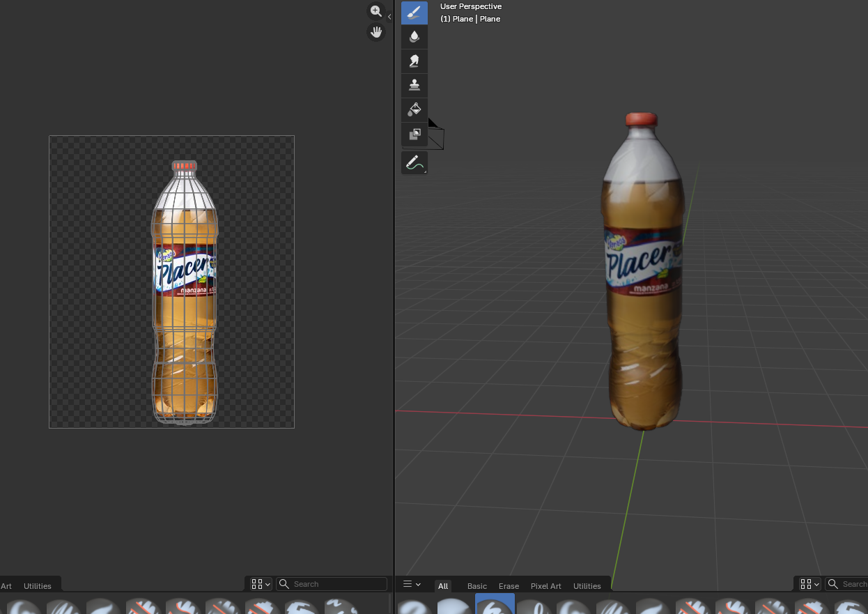The width and height of the screenshot is (868, 614).
Task: Open display settings dropdown in image editor shelf
Action: pos(261,584)
